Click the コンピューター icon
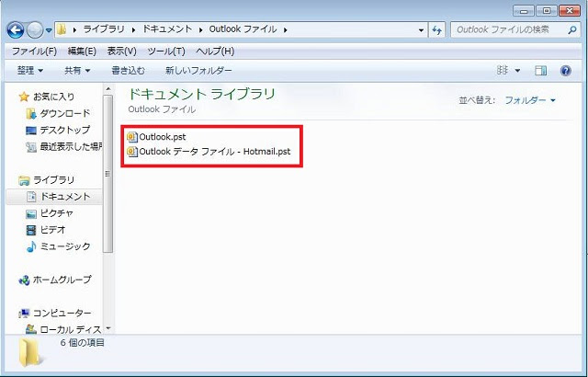The width and height of the screenshot is (588, 377). pyautogui.click(x=24, y=314)
